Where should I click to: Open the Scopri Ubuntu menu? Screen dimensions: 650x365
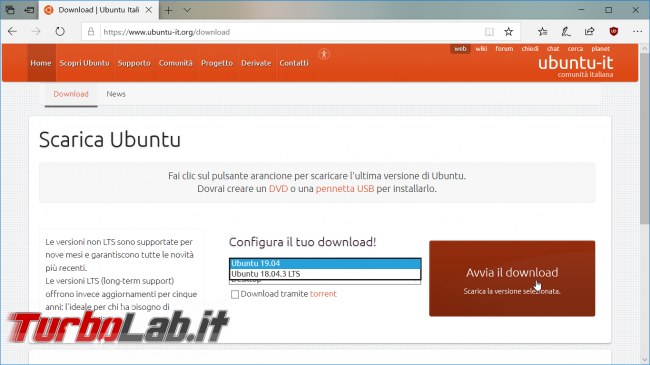pyautogui.click(x=85, y=63)
